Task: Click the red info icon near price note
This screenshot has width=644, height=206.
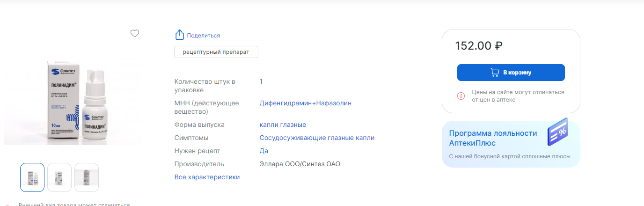Action: coord(461,96)
